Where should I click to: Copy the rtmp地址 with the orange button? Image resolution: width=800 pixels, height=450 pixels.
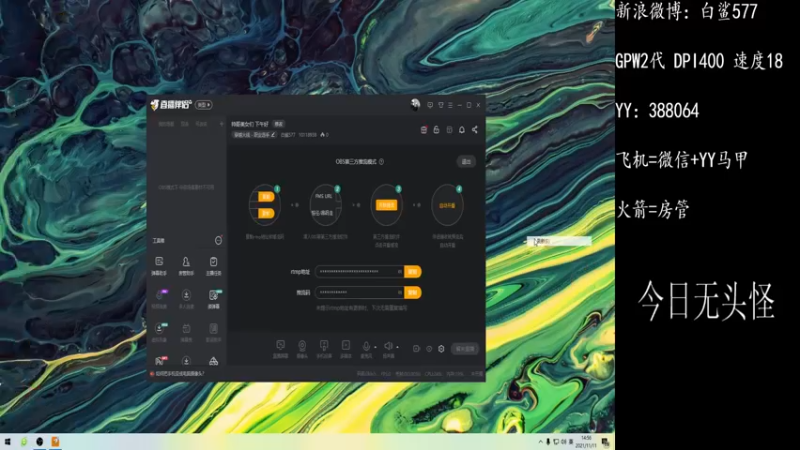(412, 272)
